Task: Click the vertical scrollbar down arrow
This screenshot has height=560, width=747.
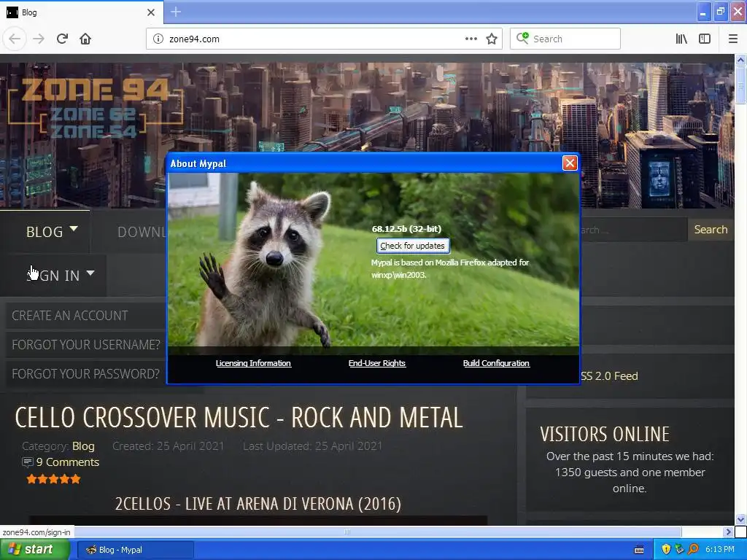Action: pos(740,519)
